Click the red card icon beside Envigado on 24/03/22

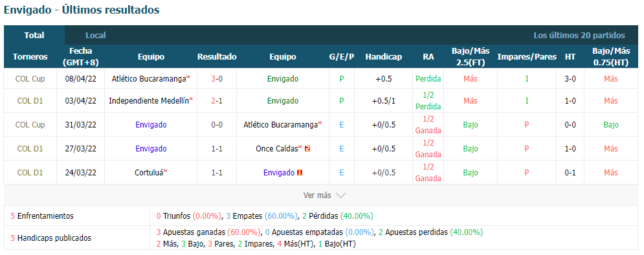(x=300, y=172)
